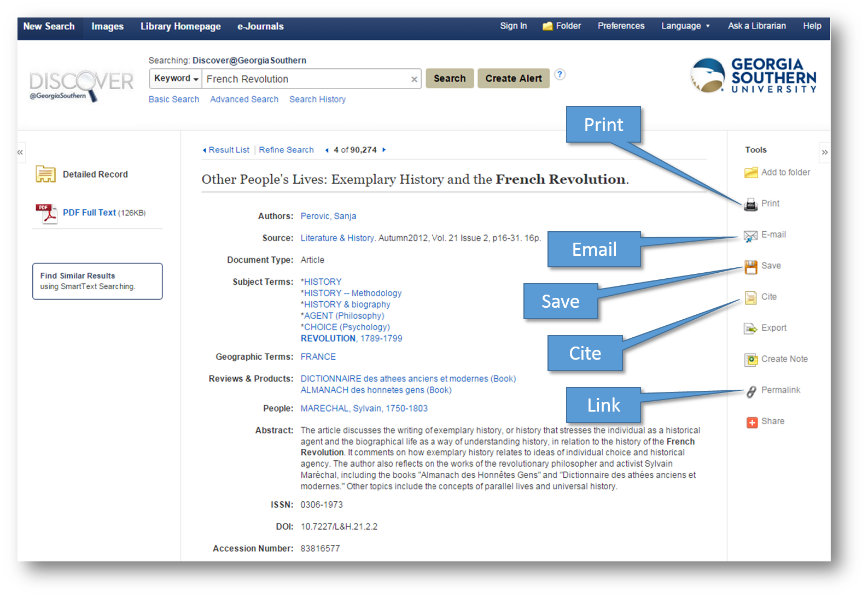
Task: Click the Discover@GeorgiaSouthern logo
Action: (x=81, y=85)
